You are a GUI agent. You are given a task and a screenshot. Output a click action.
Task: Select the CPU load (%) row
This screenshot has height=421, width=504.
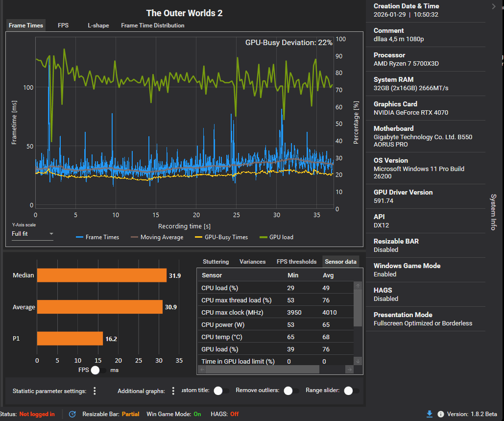click(x=275, y=288)
